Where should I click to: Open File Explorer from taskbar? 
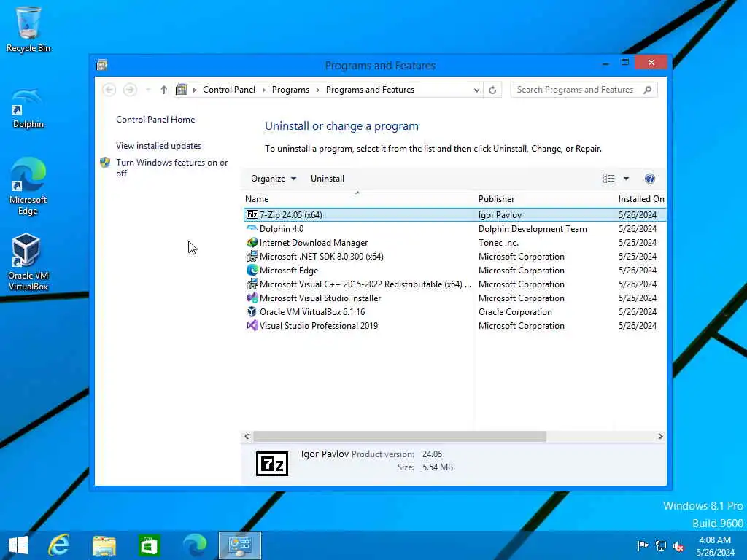pyautogui.click(x=104, y=545)
